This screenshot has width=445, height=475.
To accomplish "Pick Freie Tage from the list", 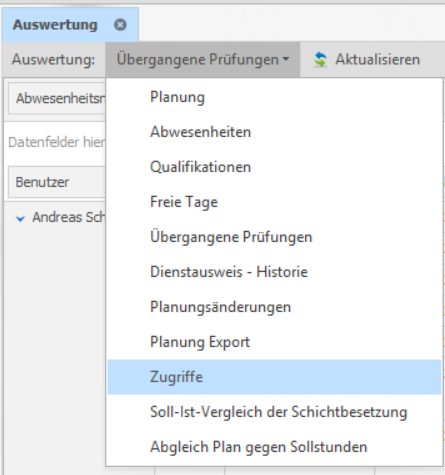I will (x=274, y=202).
